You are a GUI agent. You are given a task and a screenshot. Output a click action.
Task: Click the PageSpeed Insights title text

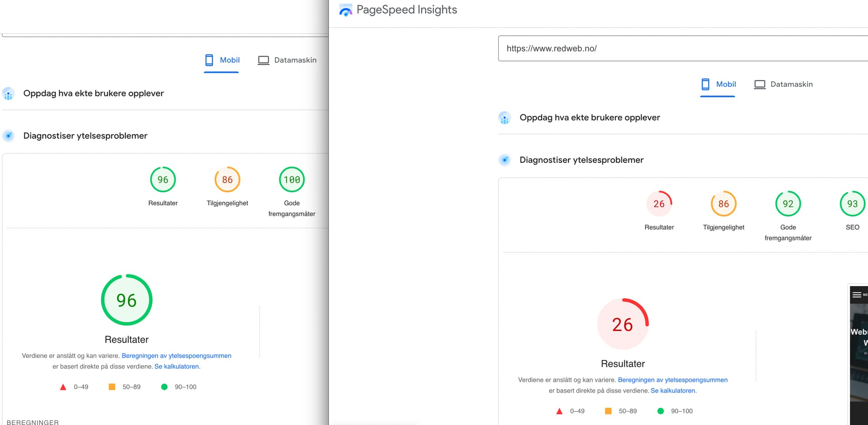(x=406, y=10)
